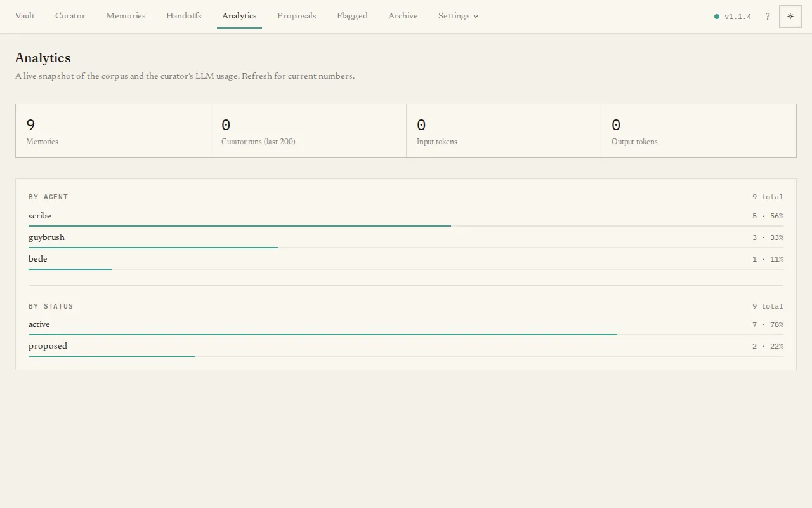Click the scribe progress bar
This screenshot has width=812, height=508.
point(406,225)
